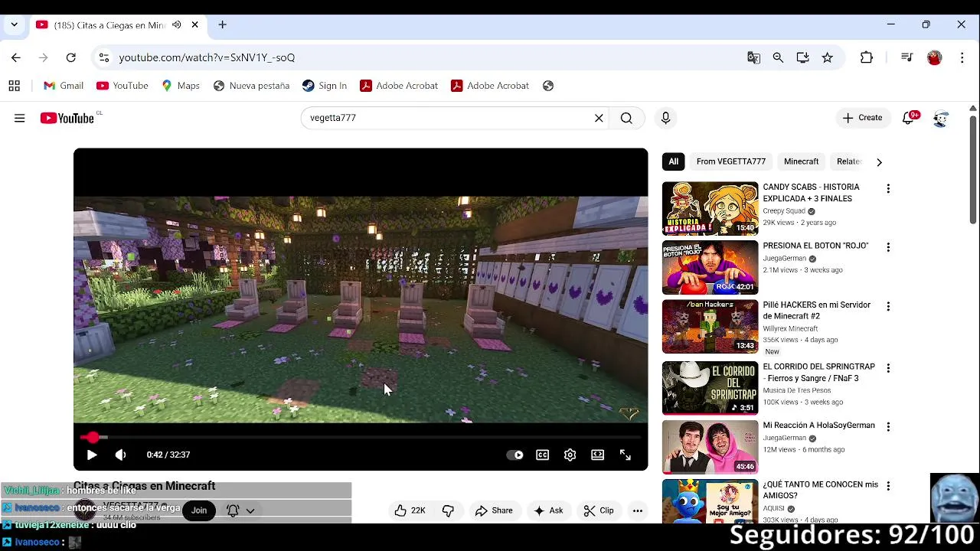This screenshot has height=551, width=980.
Task: Bookmark this page with star
Action: click(827, 57)
